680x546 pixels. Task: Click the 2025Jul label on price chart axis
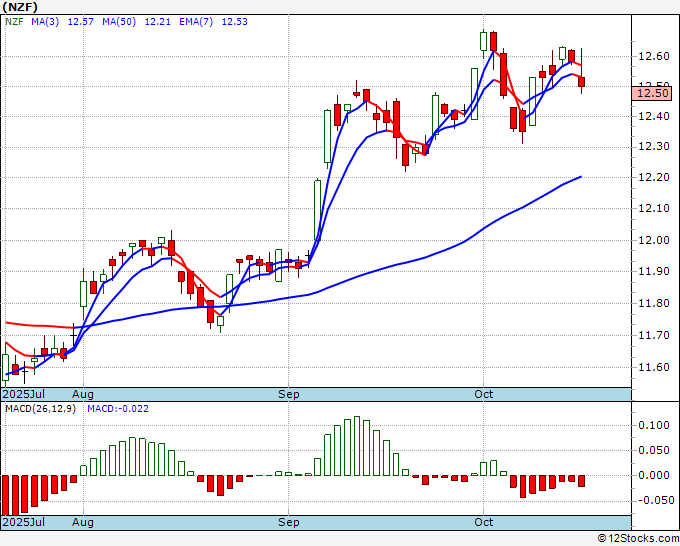tap(23, 394)
